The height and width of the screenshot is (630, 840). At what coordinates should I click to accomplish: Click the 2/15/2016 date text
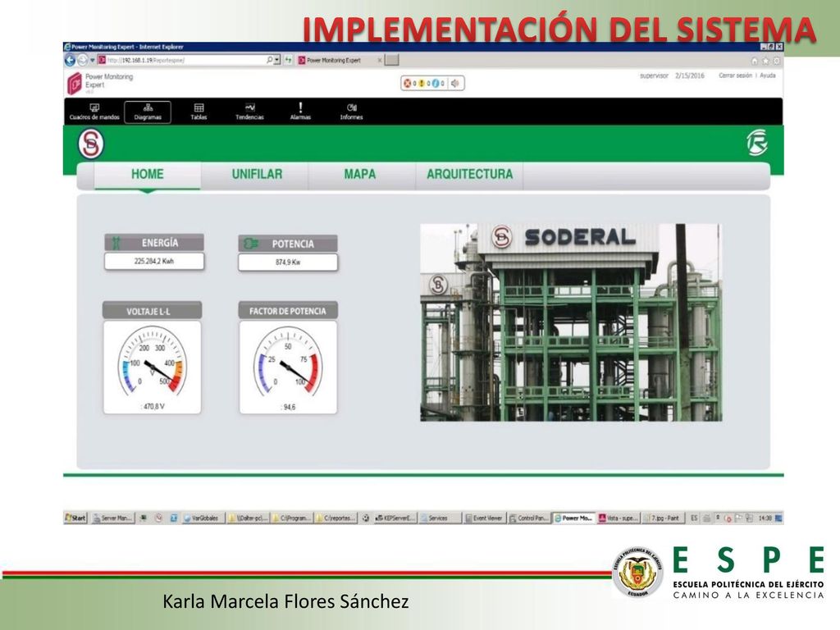pos(689,76)
